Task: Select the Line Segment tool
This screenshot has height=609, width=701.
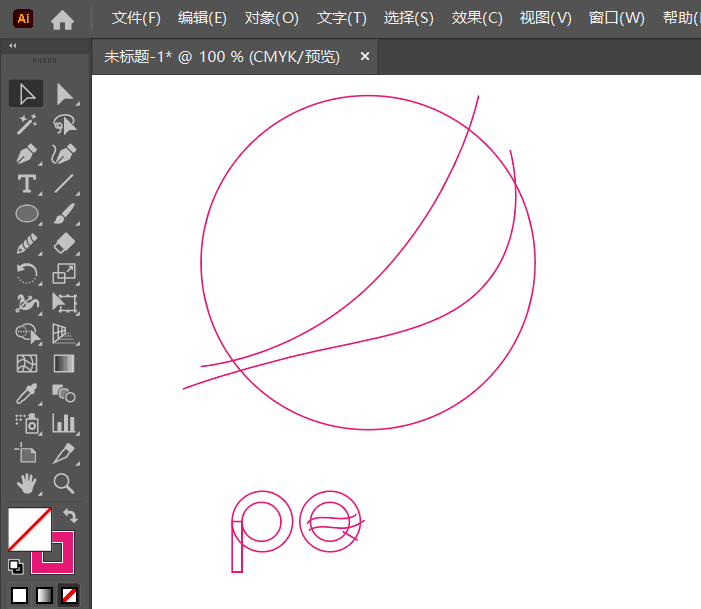Action: coord(64,184)
